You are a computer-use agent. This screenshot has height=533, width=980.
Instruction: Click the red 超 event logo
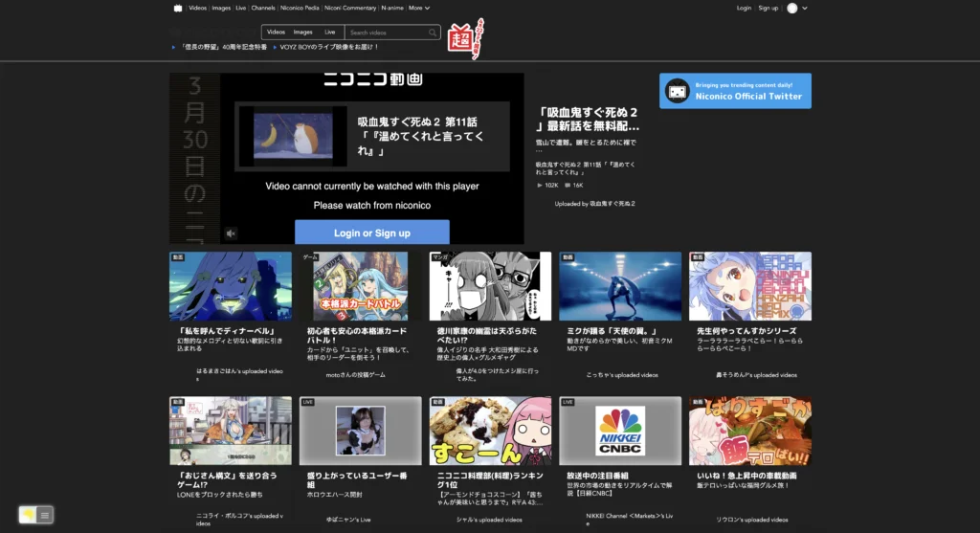point(465,39)
